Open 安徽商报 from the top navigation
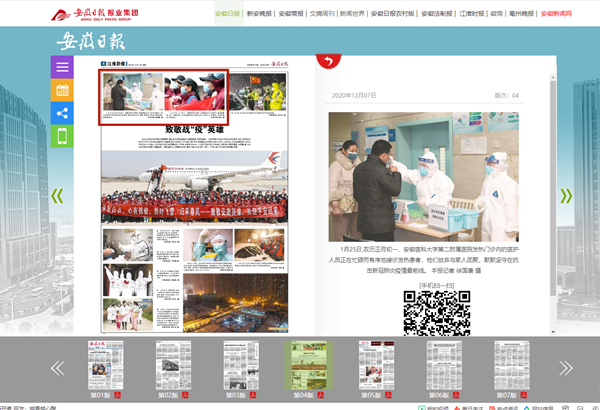Viewport: 600px width, 410px height. coord(293,15)
